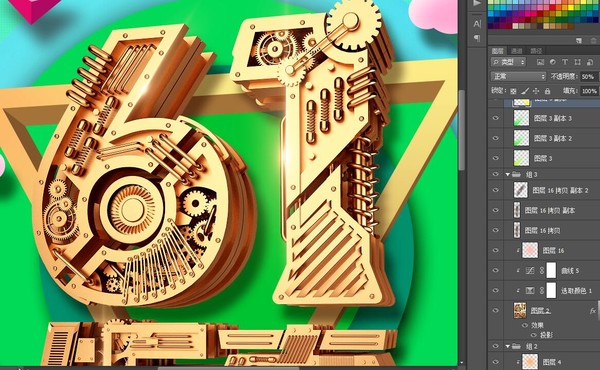Open the Paragraph panel icon

click(477, 37)
